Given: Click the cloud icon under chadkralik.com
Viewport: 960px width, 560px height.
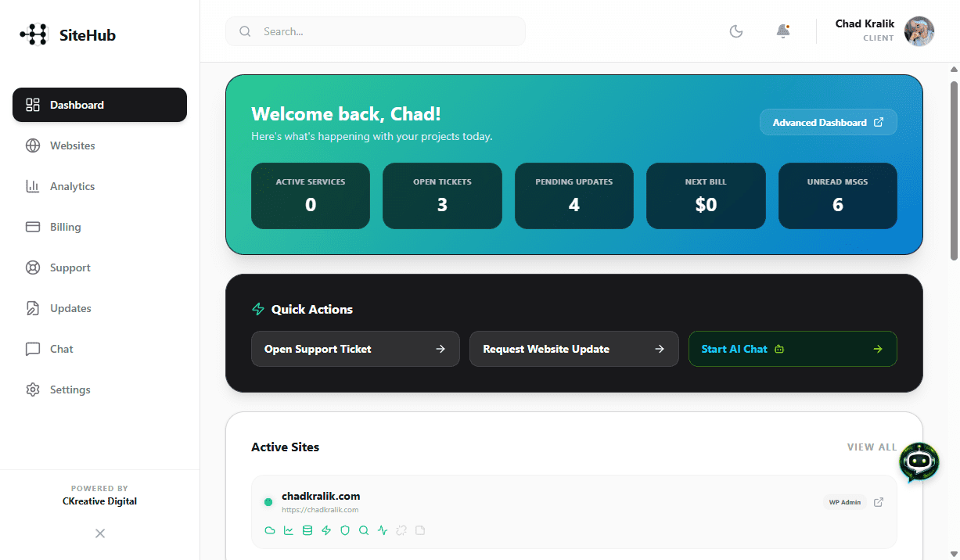Looking at the screenshot, I should click(270, 530).
